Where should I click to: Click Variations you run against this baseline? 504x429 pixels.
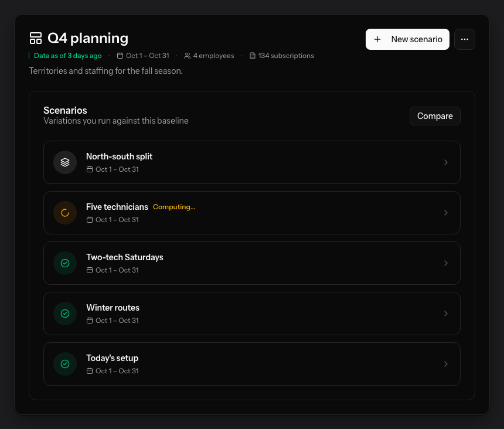tap(116, 121)
